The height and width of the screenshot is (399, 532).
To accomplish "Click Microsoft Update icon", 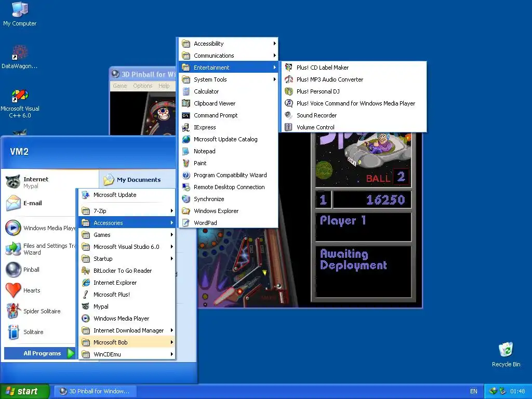I will pos(86,195).
